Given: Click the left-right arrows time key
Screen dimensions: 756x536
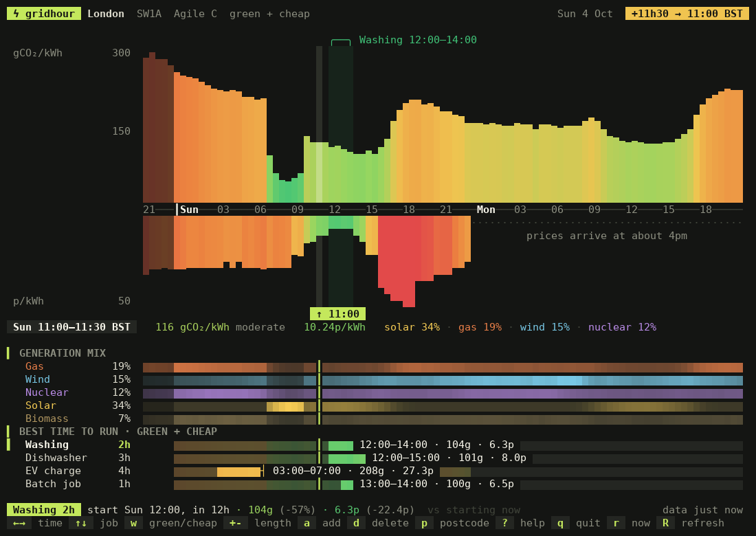Looking at the screenshot, I should click(x=19, y=523).
